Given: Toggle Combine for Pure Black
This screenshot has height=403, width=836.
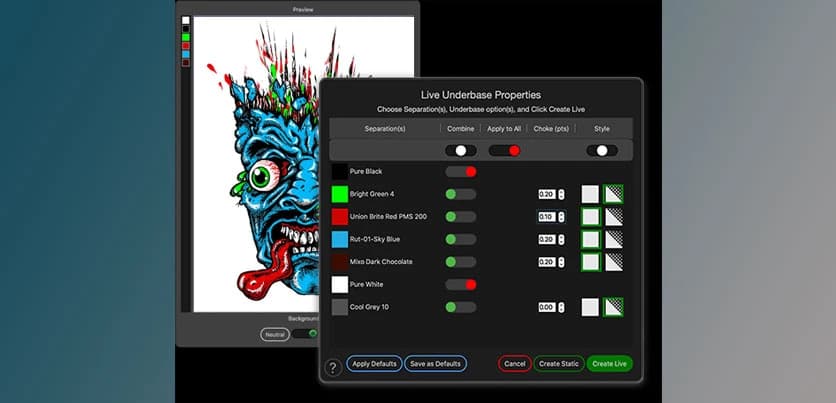Looking at the screenshot, I should click(461, 172).
